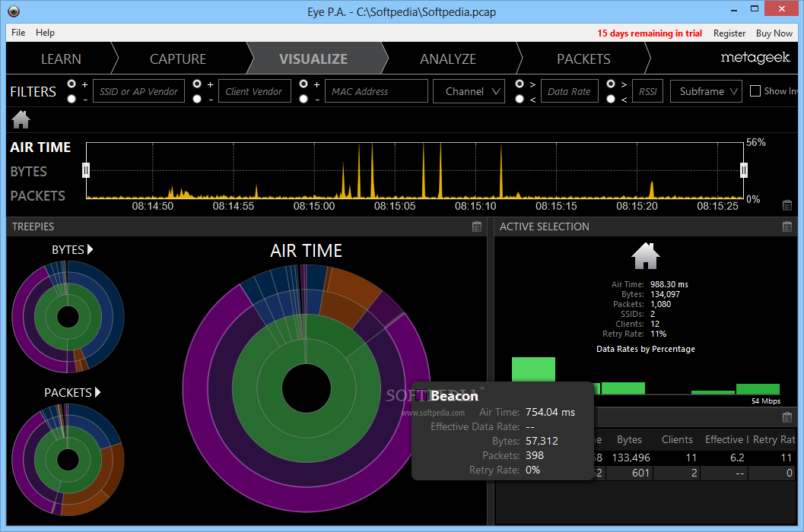Image resolution: width=804 pixels, height=532 pixels.
Task: Click the Buy Now link
Action: pos(774,33)
